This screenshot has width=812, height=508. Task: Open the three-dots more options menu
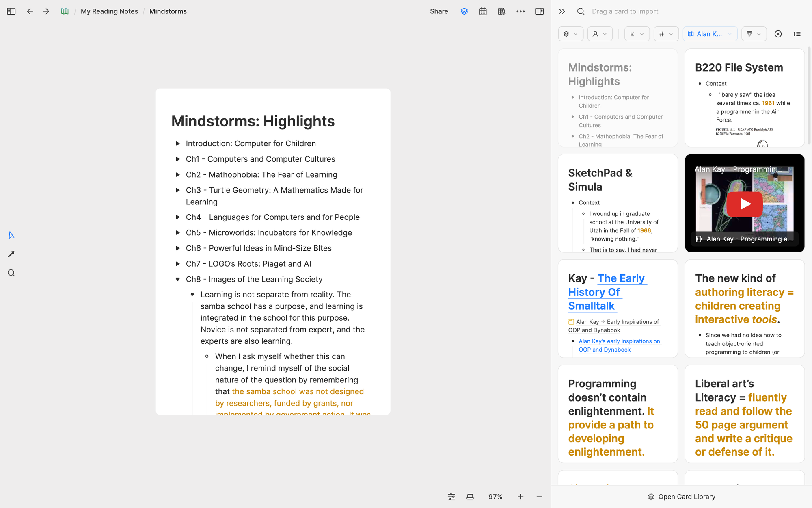coord(520,11)
